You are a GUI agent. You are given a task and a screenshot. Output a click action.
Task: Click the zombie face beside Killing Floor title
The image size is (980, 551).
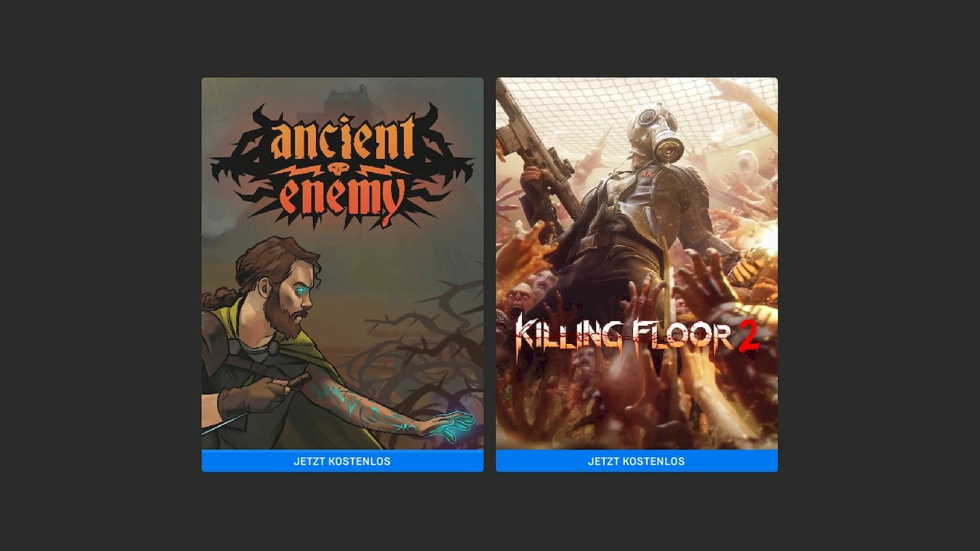[x=517, y=300]
